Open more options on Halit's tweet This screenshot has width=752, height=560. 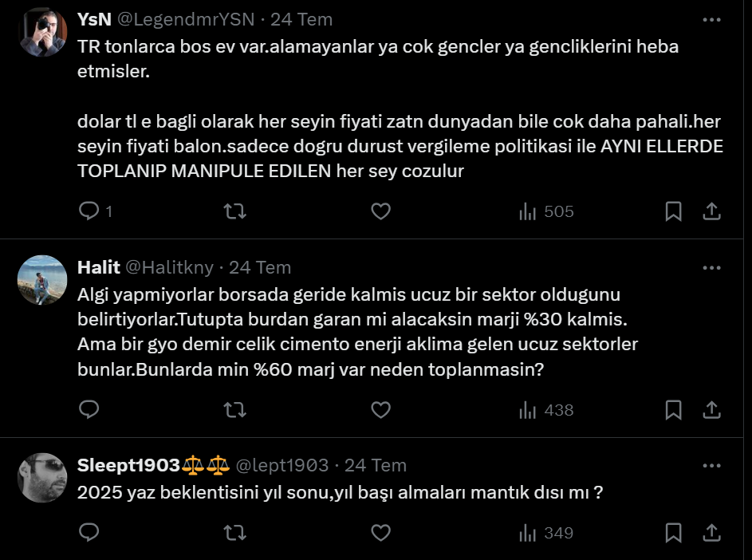711,267
